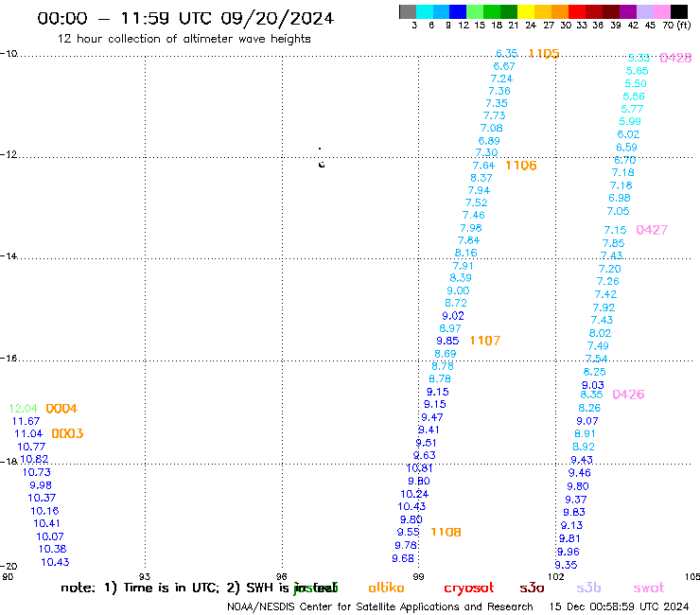Click the wave height value 9.68
The height and width of the screenshot is (615, 700).
(x=403, y=558)
